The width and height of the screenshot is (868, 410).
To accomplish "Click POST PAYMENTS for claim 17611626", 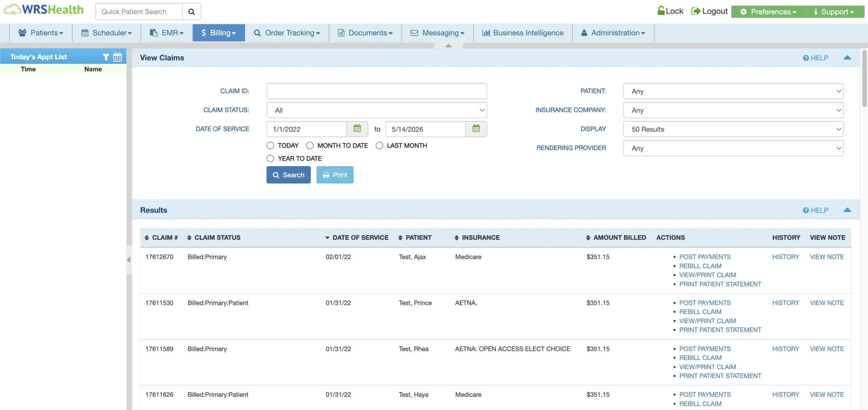I will click(x=705, y=395).
